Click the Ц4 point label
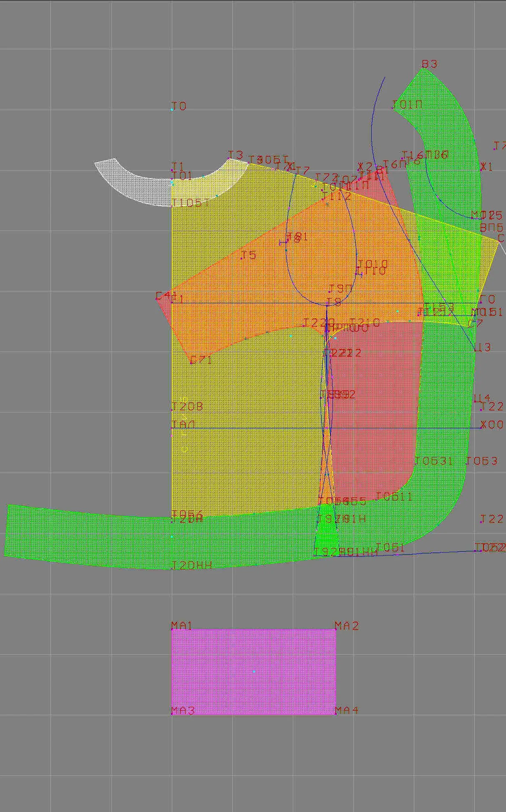Screen dimensions: 506x812 click(x=483, y=398)
